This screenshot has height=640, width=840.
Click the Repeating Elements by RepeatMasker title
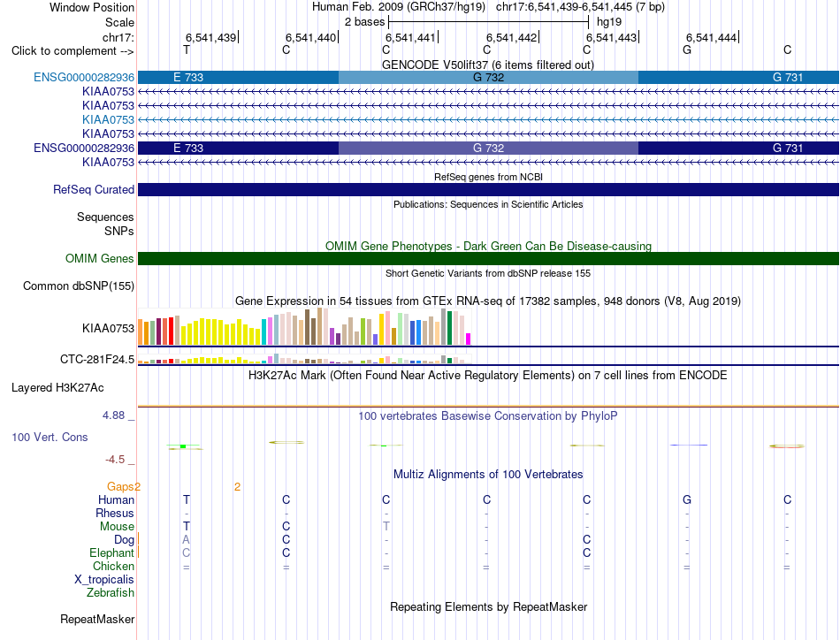coord(488,606)
